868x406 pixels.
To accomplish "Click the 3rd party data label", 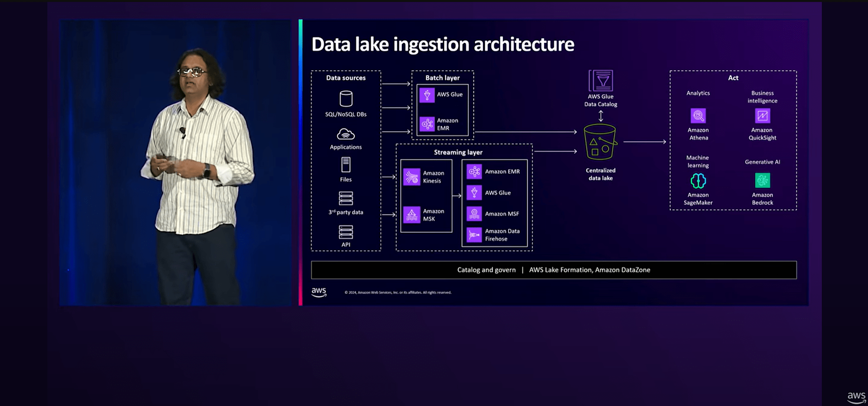I will click(346, 212).
